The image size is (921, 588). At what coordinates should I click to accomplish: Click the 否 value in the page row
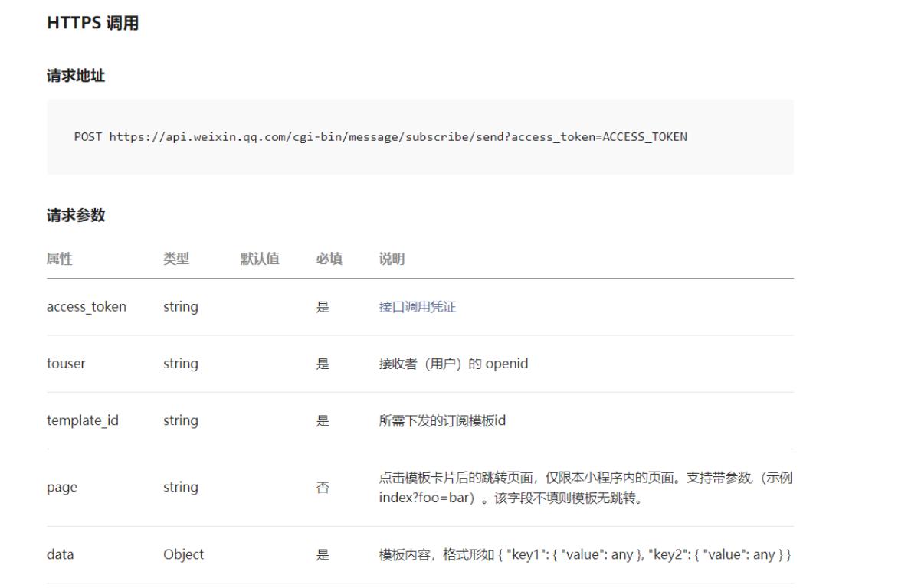click(x=320, y=486)
